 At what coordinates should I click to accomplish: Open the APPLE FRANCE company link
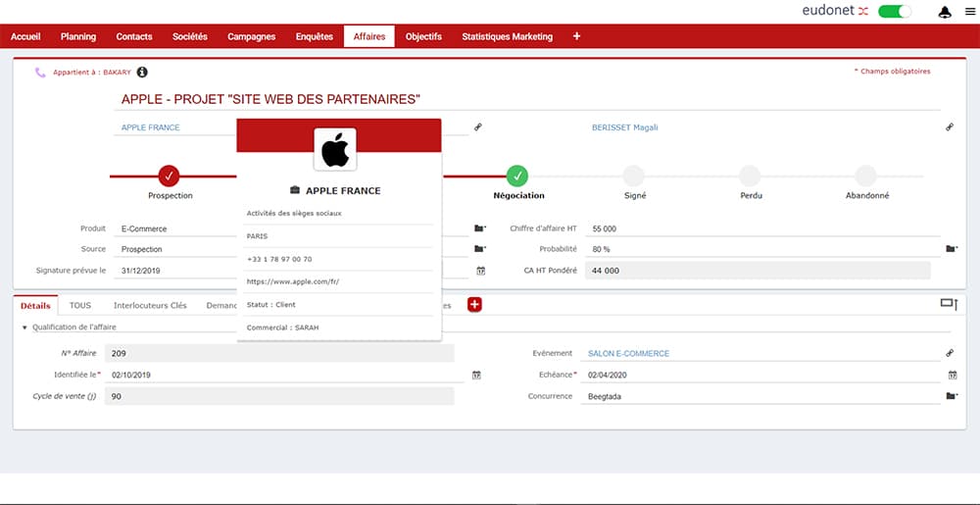pos(150,127)
